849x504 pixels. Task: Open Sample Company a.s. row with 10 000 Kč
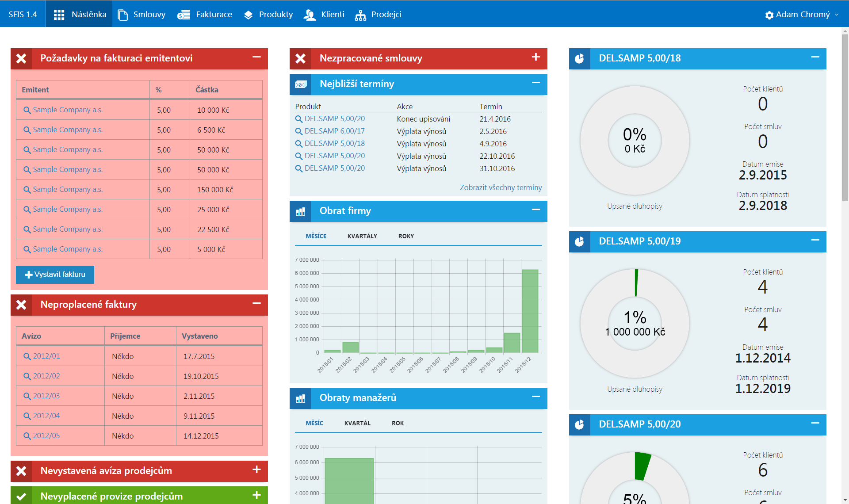pyautogui.click(x=63, y=110)
